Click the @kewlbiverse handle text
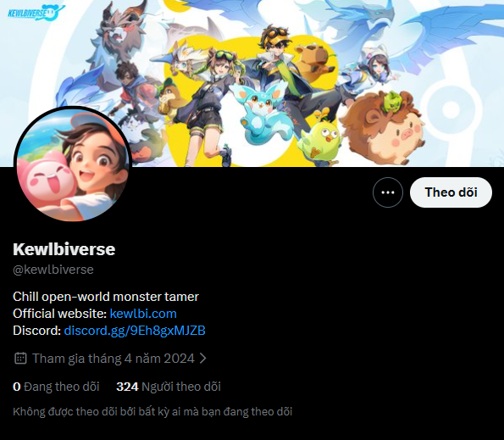This screenshot has width=504, height=440. (53, 270)
